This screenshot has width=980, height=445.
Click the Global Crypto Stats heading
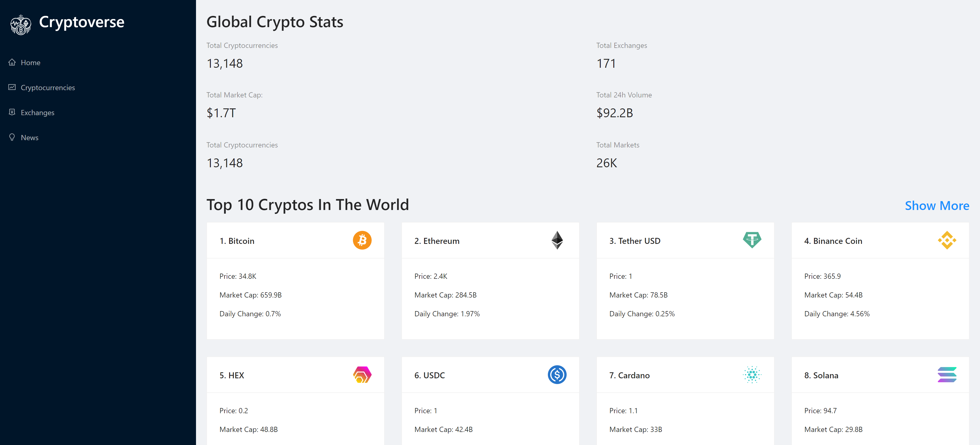[x=275, y=22]
